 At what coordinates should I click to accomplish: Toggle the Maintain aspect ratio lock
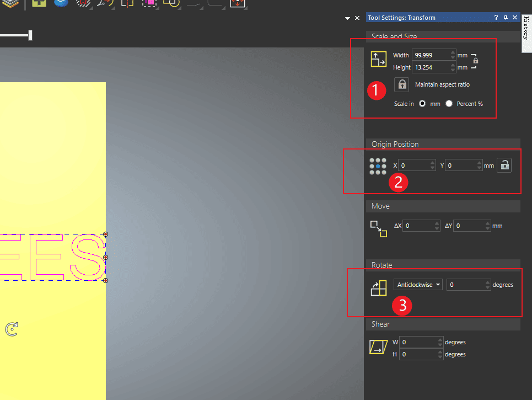pos(402,84)
